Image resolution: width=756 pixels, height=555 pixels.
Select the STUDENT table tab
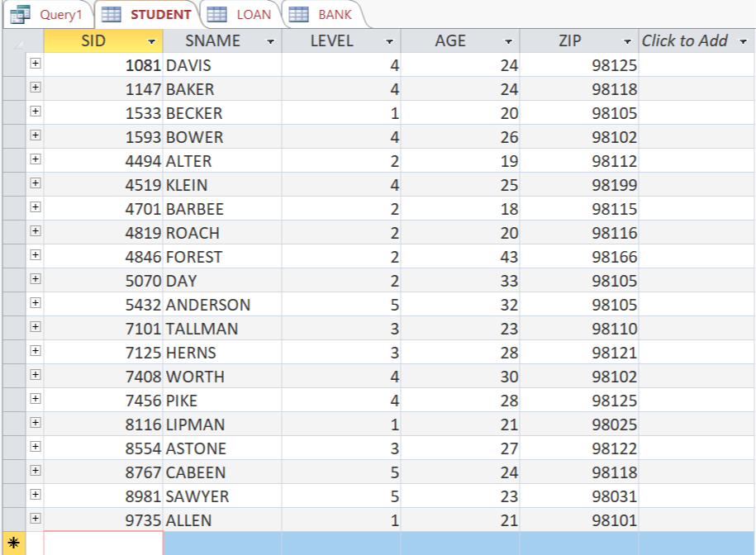point(146,15)
